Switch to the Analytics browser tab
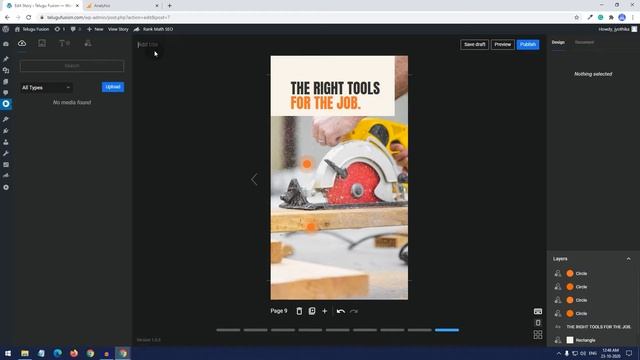The width and height of the screenshot is (640, 360). point(122,6)
